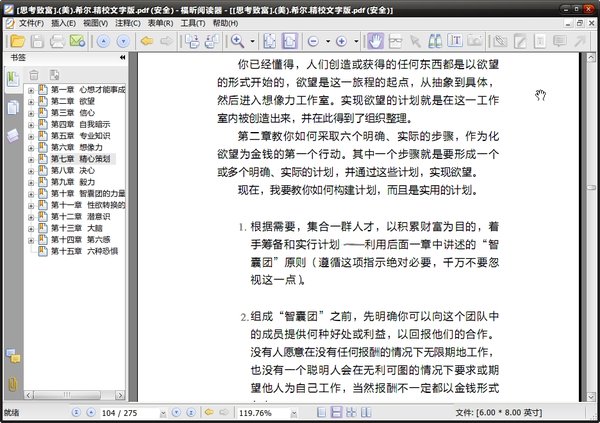The width and height of the screenshot is (600, 423).
Task: Open the 视图(V) menu
Action: [x=96, y=23]
